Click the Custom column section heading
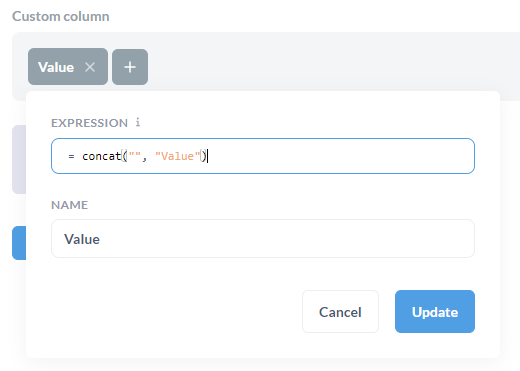This screenshot has width=520, height=371. click(61, 16)
